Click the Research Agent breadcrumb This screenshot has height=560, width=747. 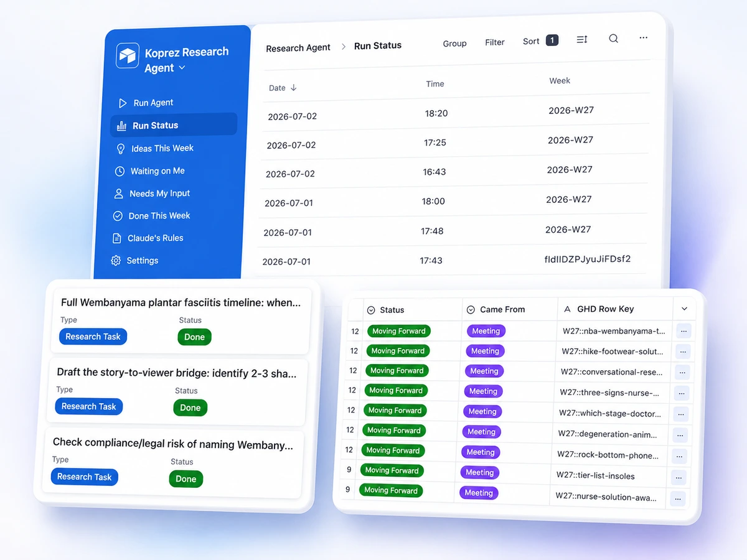pyautogui.click(x=298, y=49)
